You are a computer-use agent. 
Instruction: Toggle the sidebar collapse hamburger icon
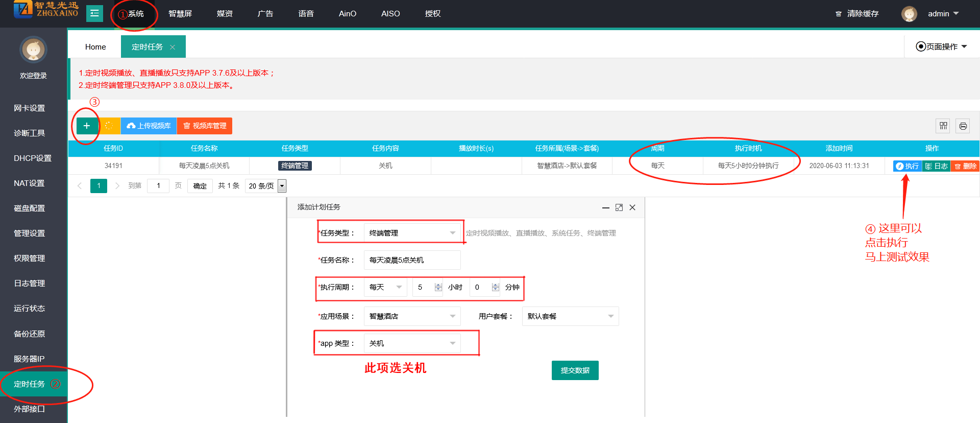(x=94, y=14)
